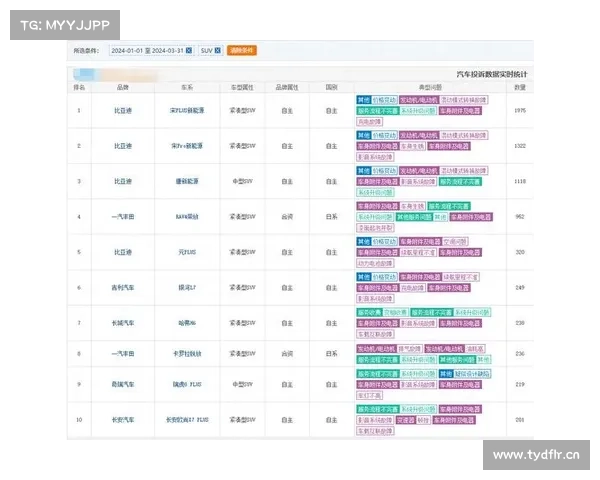Viewport: 600px width, 480px height.
Task: Click 服务收费 tag in 哈弗H6 row
Action: click(369, 312)
